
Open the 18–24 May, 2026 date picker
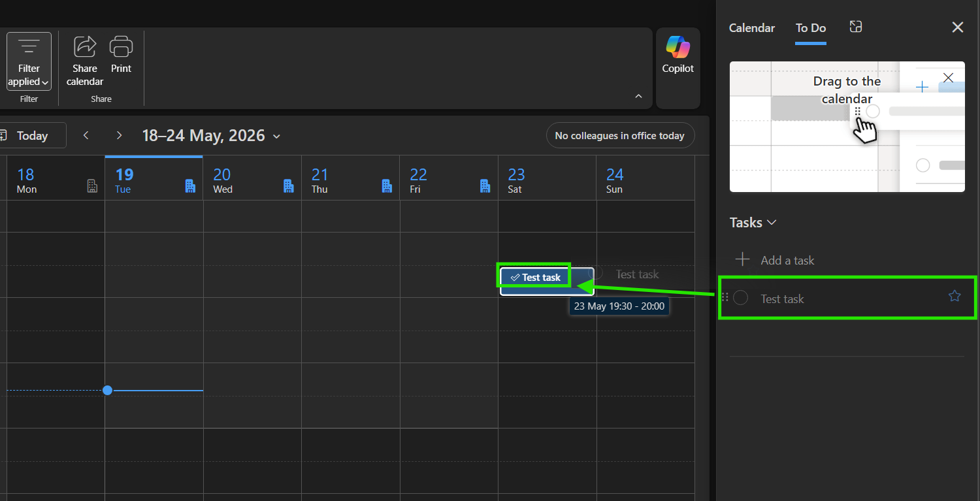click(x=212, y=136)
